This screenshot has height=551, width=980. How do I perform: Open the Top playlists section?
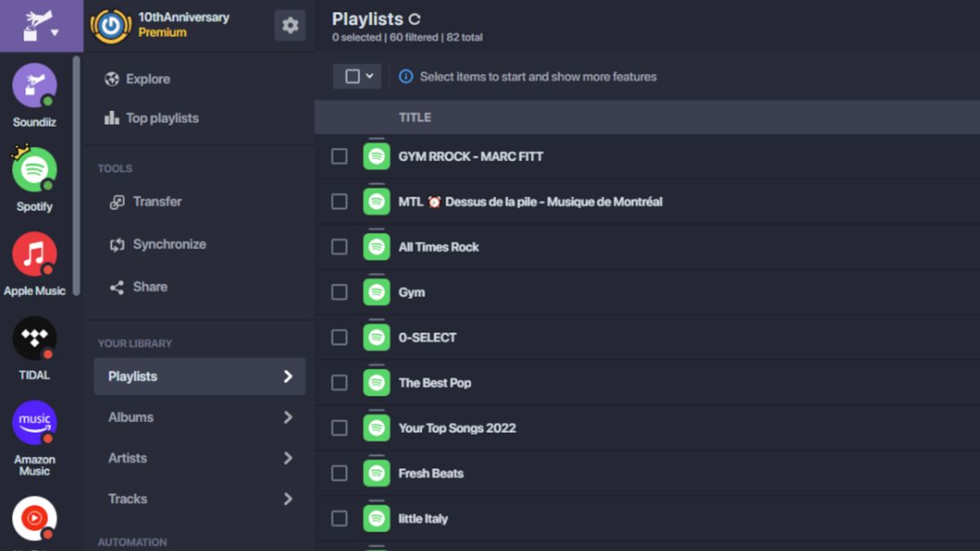pyautogui.click(x=161, y=118)
